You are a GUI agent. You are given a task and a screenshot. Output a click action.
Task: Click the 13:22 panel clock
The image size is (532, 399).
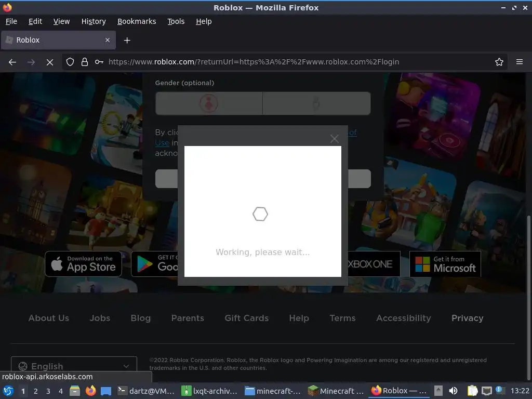(520, 391)
